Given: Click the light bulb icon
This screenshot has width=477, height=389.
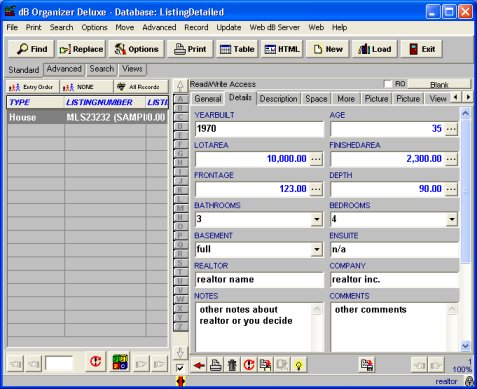Looking at the screenshot, I should click(x=299, y=366).
